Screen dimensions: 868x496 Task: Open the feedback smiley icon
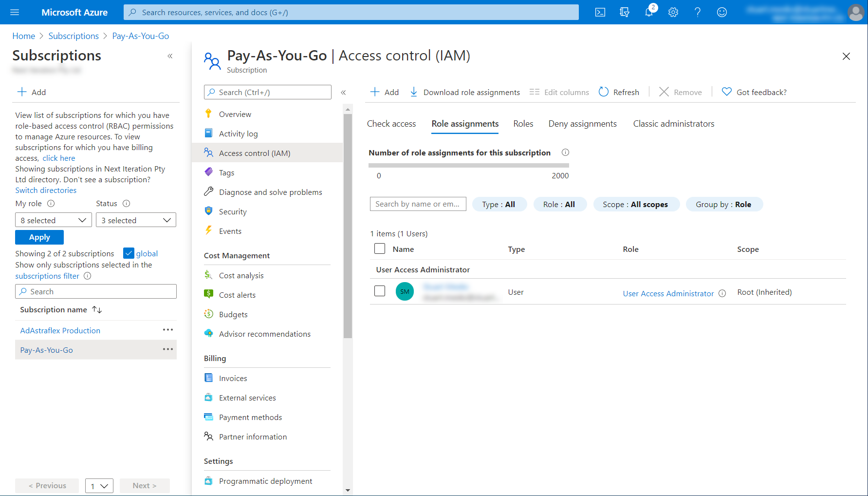click(722, 12)
